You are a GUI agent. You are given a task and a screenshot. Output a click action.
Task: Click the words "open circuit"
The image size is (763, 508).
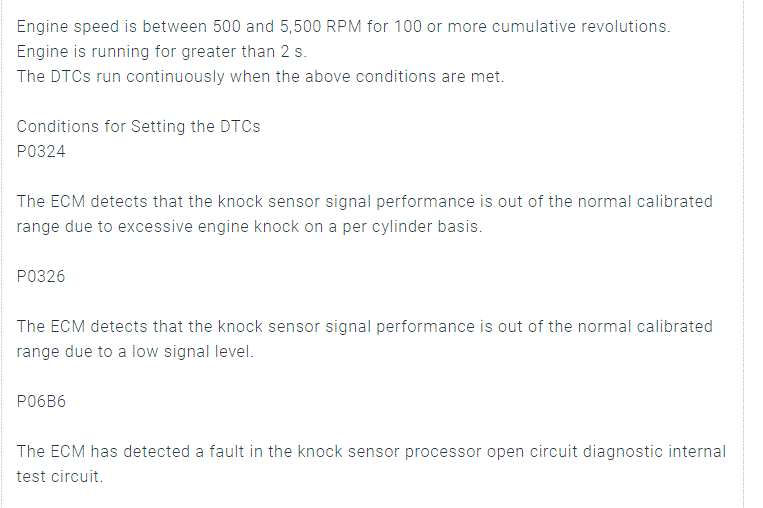[x=524, y=452]
